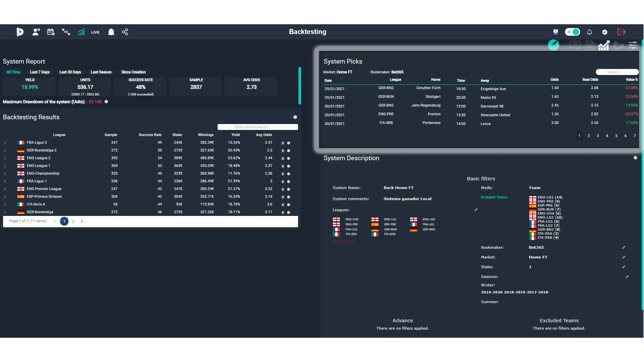Expand the ENG-Premier League row
Image resolution: width=644 pixels, height=362 pixels.
click(x=5, y=189)
